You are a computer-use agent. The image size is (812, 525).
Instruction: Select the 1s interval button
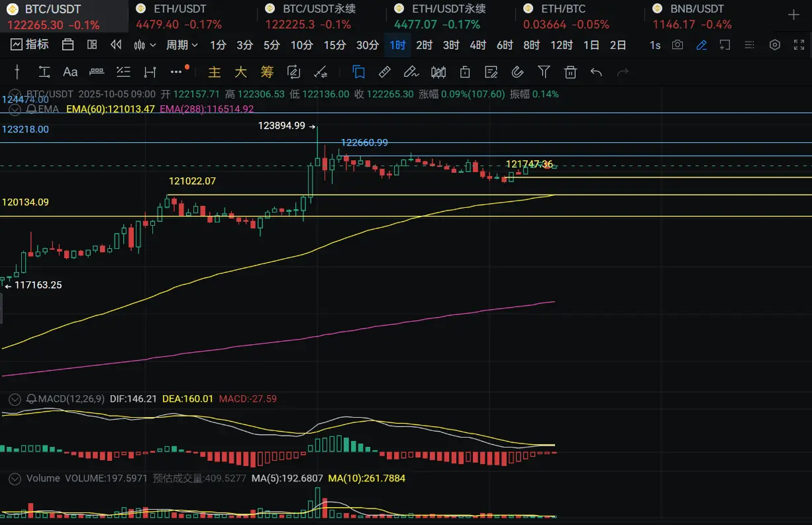[x=654, y=45]
